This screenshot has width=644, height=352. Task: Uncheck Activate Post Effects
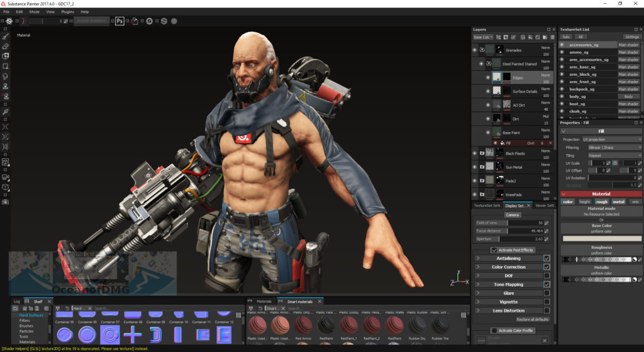pos(494,250)
